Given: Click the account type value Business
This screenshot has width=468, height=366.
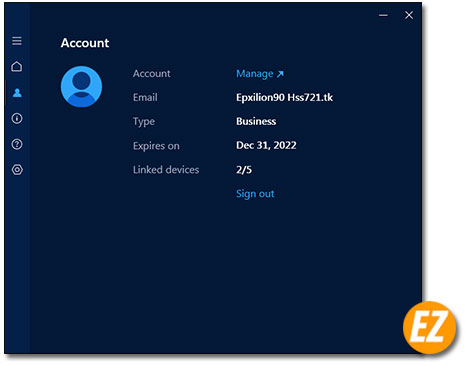Looking at the screenshot, I should click(x=256, y=121).
